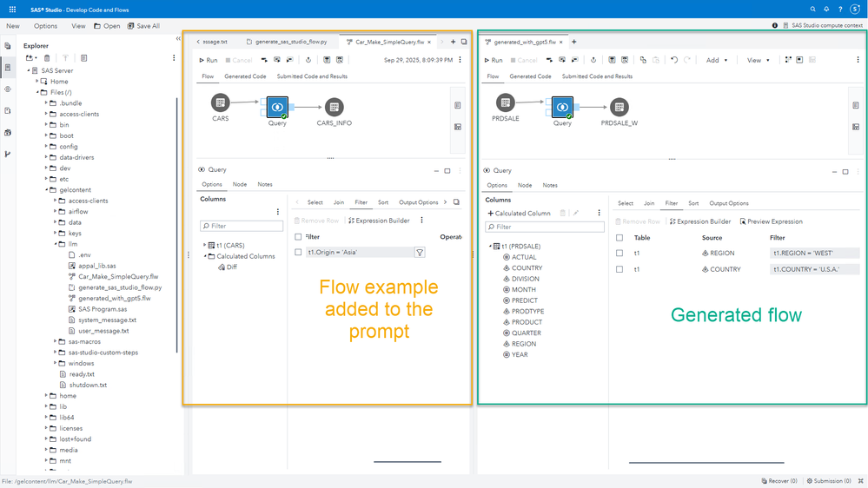This screenshot has height=488, width=868.
Task: Click Explorer properties icon in toolbar
Action: click(x=83, y=57)
